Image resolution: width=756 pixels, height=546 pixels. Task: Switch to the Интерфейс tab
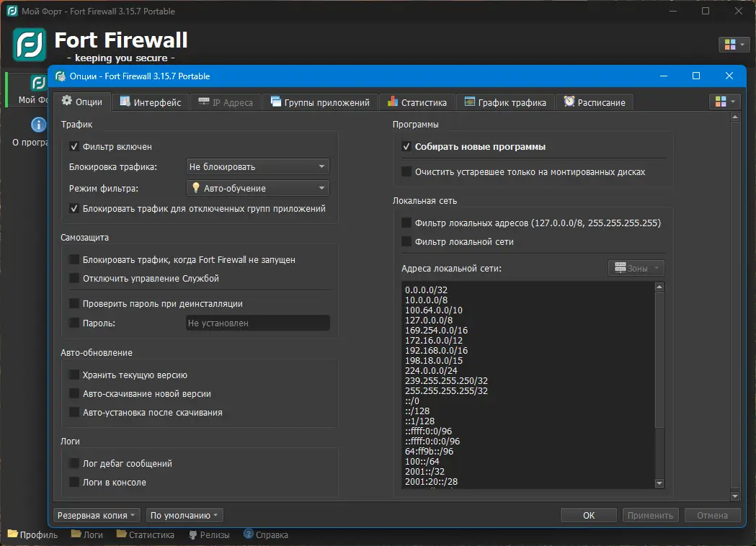151,102
